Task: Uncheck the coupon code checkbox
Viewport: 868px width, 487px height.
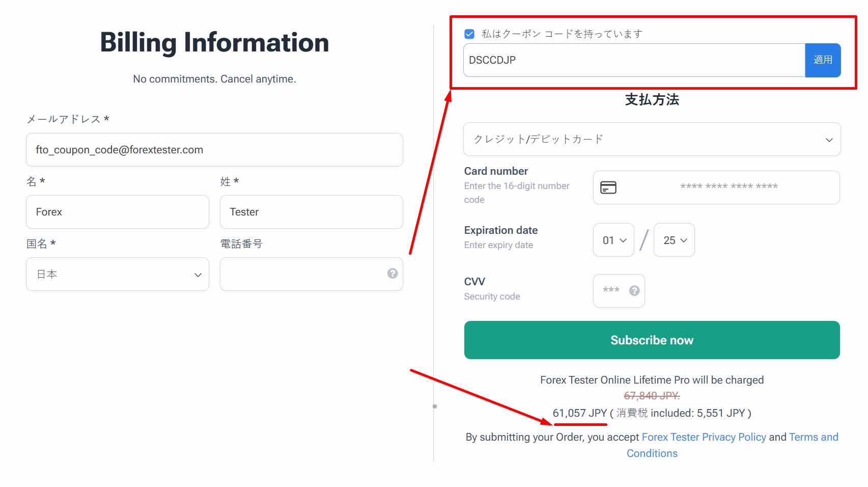Action: tap(469, 34)
